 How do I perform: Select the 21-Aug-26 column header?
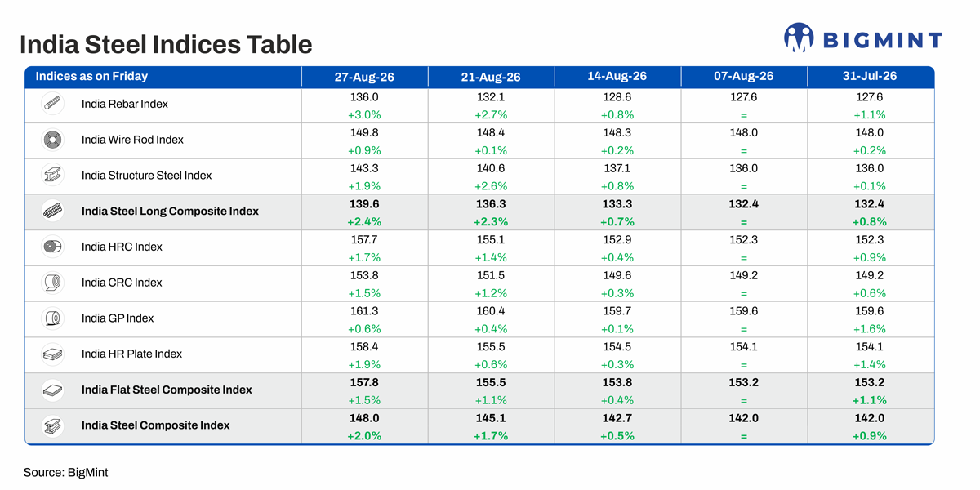(x=491, y=77)
